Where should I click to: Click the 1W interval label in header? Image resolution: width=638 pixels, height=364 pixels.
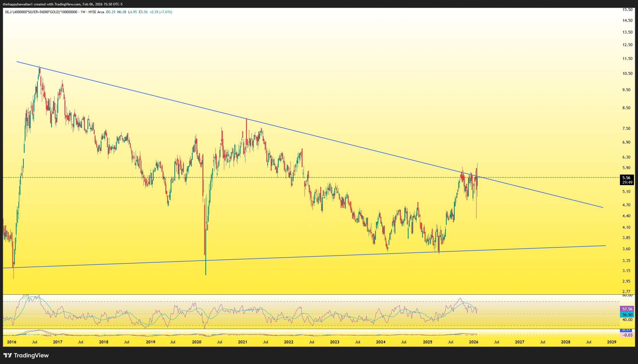pyautogui.click(x=83, y=12)
